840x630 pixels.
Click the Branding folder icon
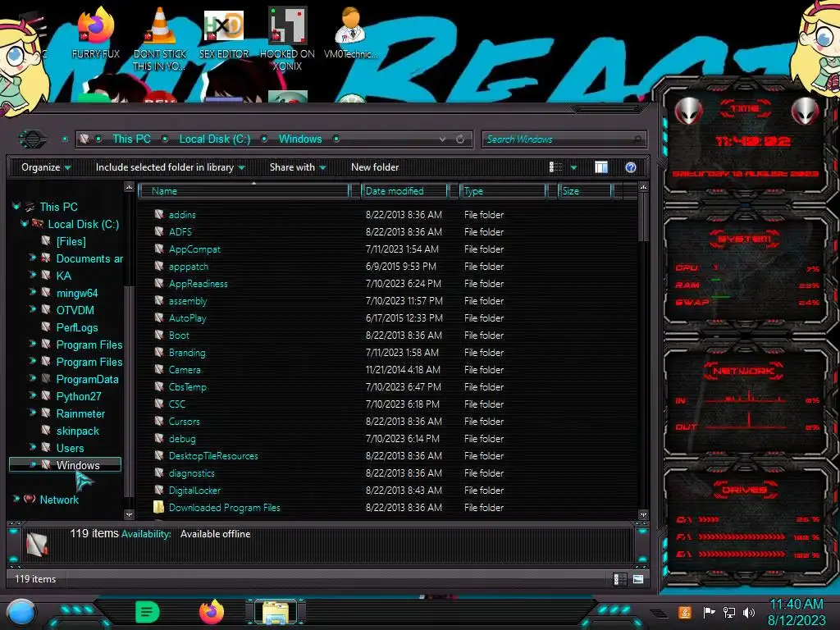(159, 352)
